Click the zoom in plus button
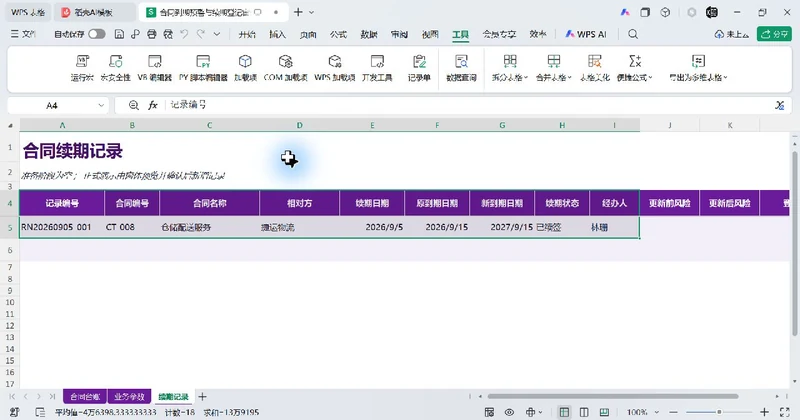Viewport: 800px width, 420px height. pos(764,412)
